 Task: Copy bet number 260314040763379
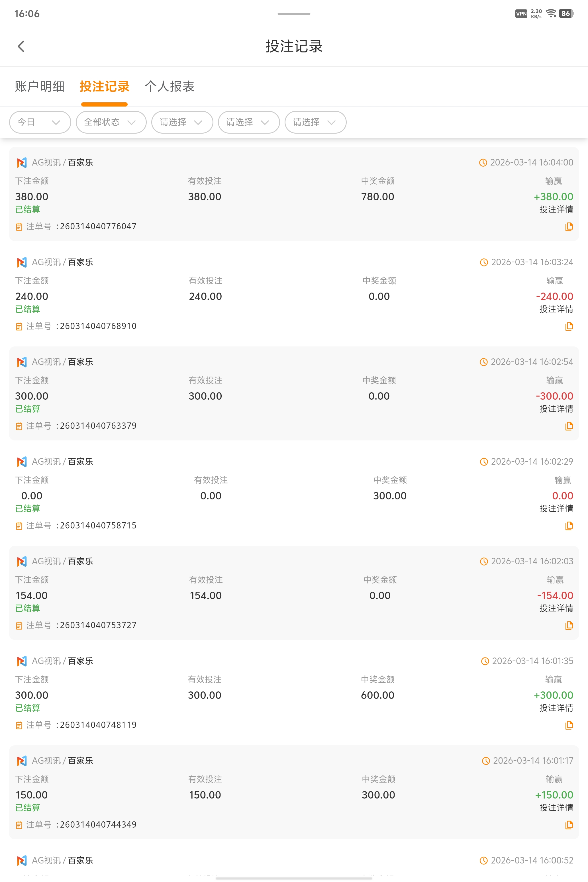point(569,426)
